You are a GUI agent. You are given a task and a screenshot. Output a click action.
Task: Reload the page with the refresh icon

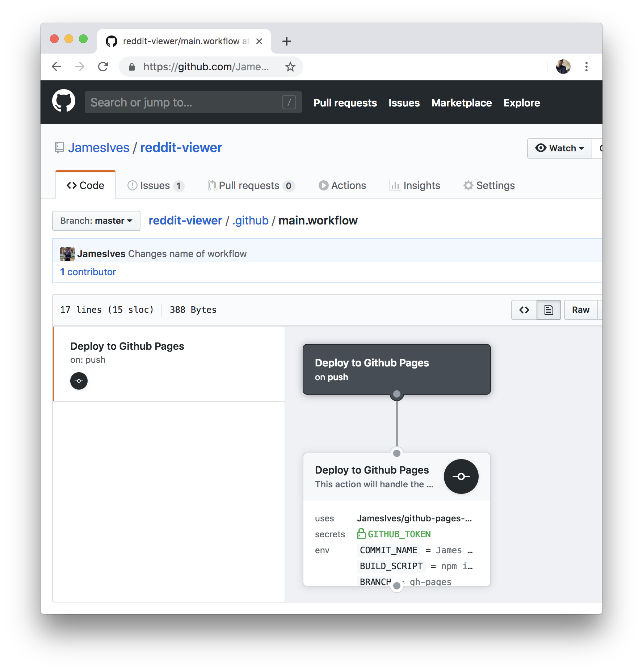coord(103,67)
